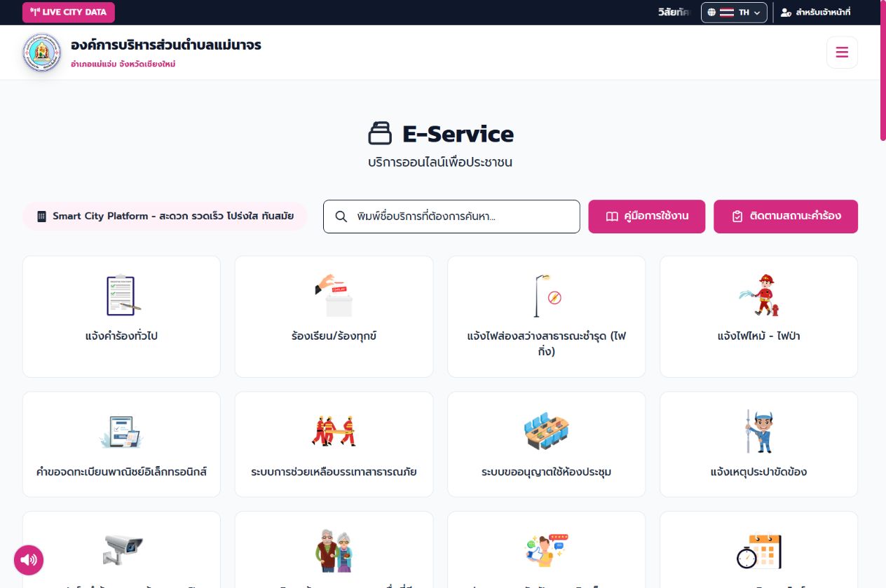886x588 pixels.
Task: Click the e-registration document icon
Action: [121, 431]
